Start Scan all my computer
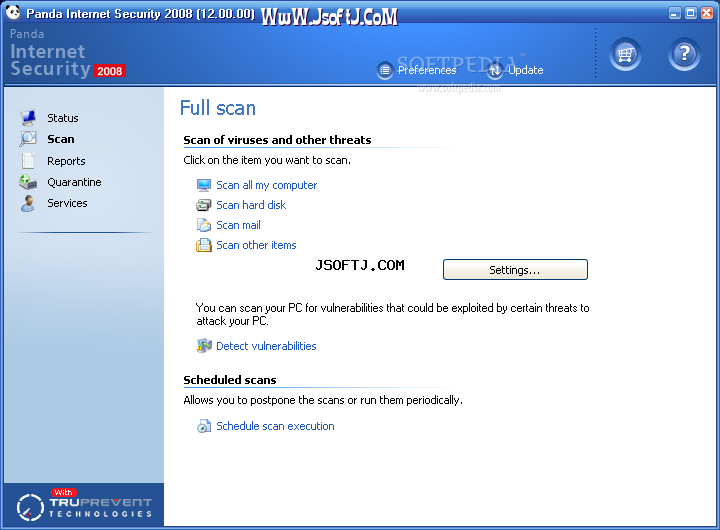 click(x=266, y=185)
